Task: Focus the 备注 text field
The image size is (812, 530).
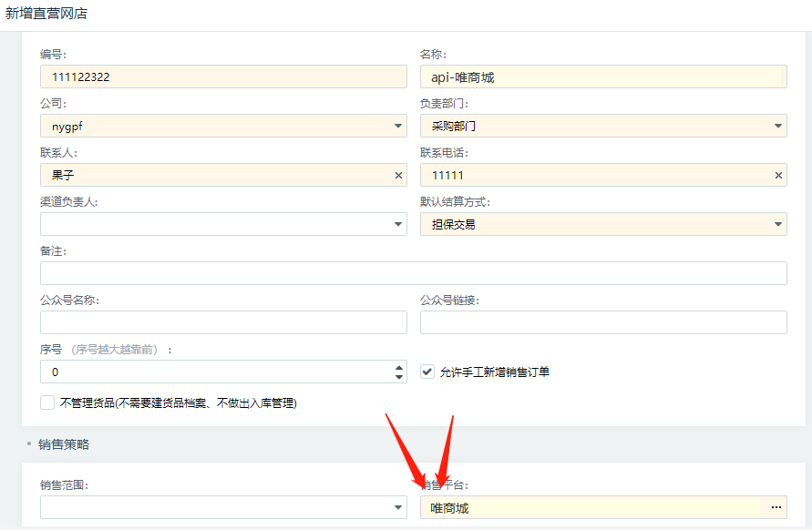Action: tap(413, 273)
